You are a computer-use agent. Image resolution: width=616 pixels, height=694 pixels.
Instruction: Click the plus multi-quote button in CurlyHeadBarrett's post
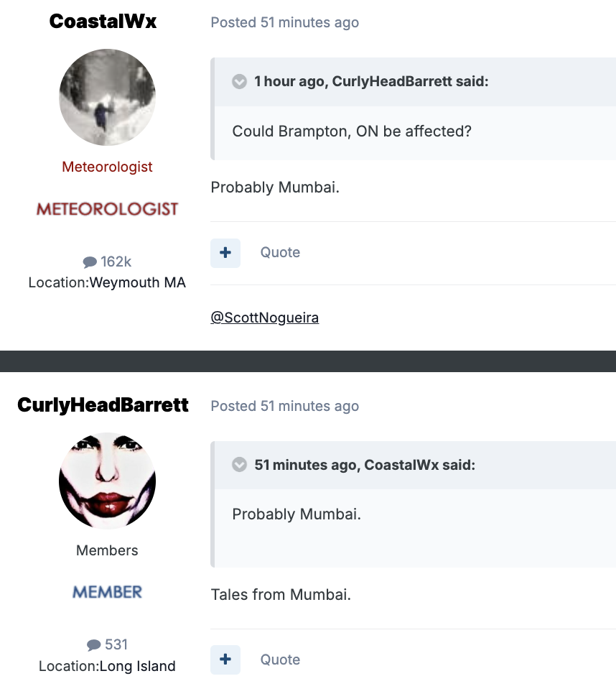click(225, 660)
